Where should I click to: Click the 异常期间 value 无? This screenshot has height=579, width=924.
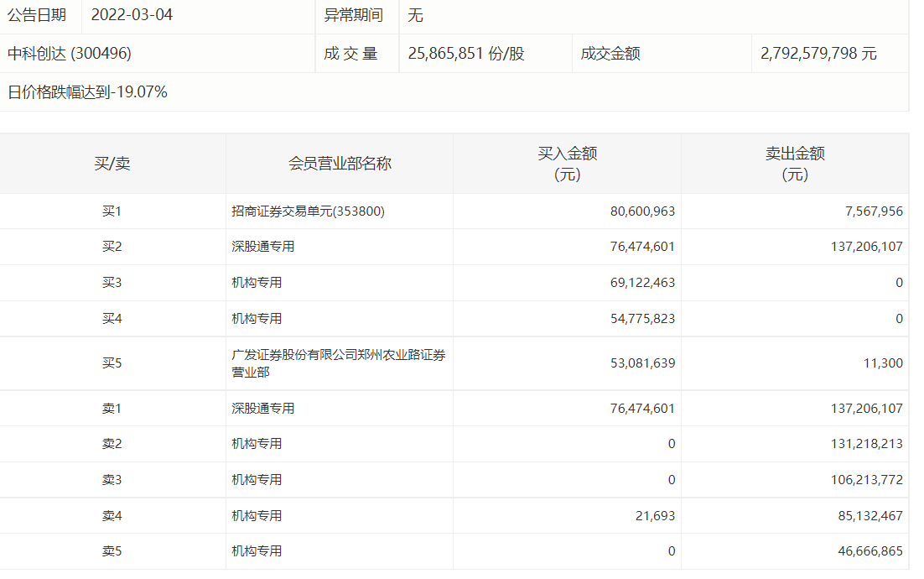[x=415, y=15]
